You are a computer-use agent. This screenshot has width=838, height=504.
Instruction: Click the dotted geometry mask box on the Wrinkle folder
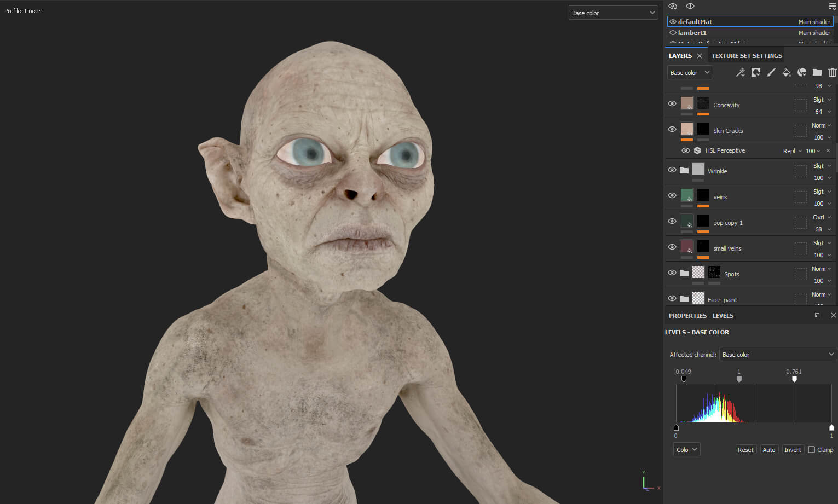801,171
